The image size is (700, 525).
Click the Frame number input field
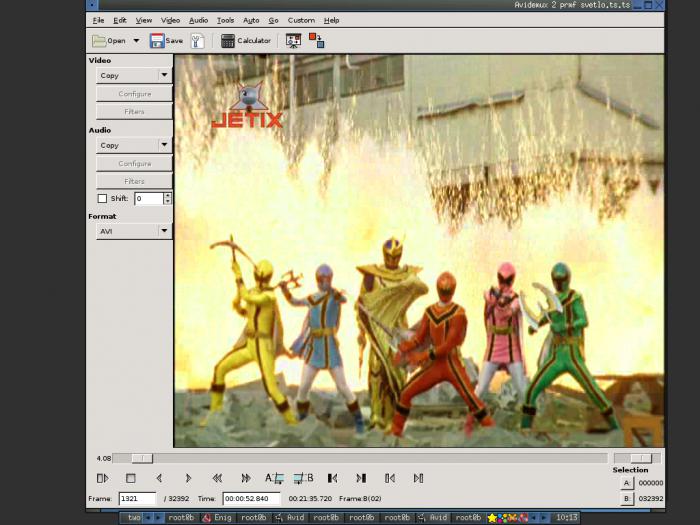coord(138,499)
